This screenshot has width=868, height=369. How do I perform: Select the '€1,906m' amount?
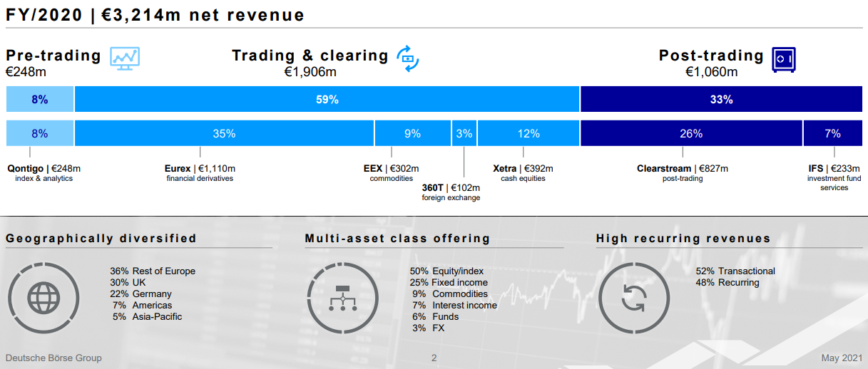coord(310,72)
